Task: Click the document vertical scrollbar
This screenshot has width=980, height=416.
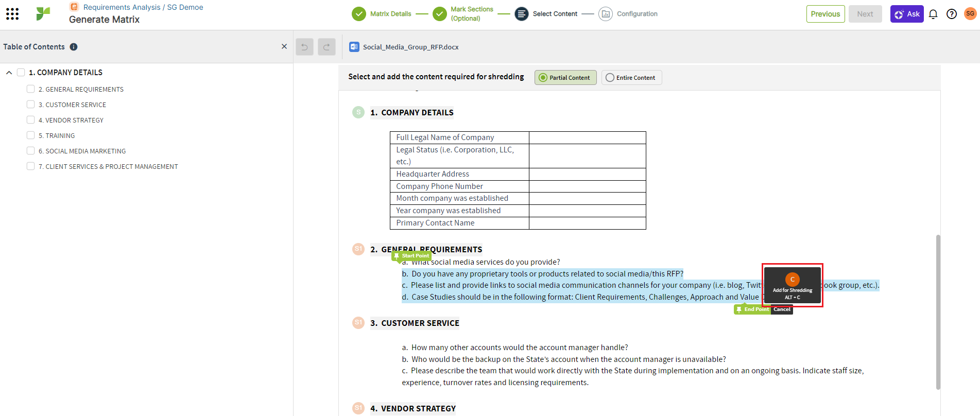Action: coord(938,312)
